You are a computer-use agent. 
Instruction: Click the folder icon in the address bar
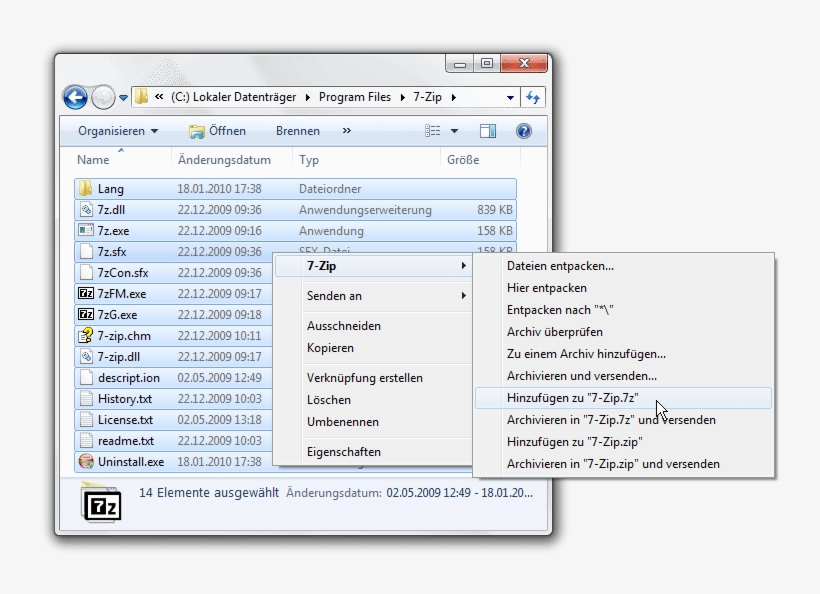141,97
